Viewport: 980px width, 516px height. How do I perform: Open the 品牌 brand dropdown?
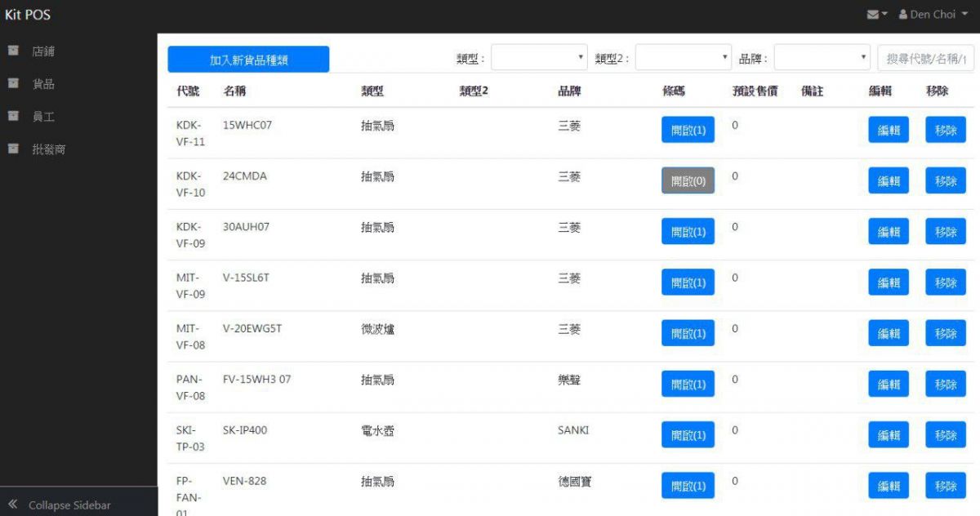click(822, 58)
